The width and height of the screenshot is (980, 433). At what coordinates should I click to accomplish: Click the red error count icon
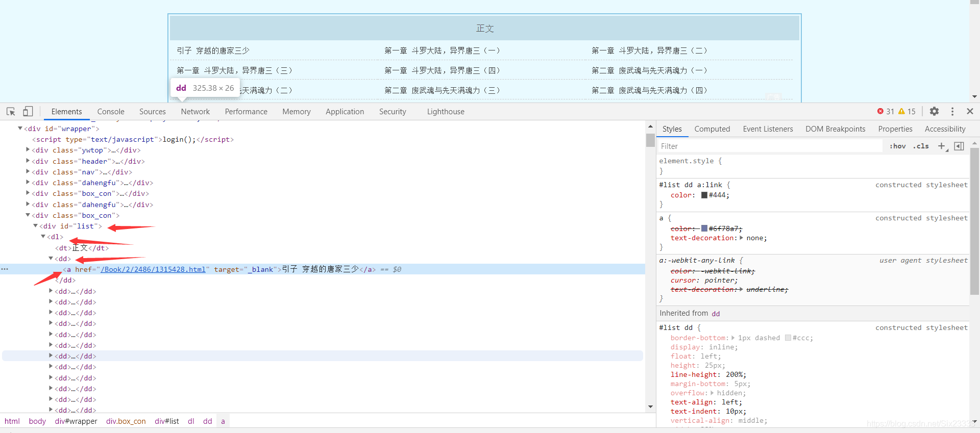(x=880, y=111)
